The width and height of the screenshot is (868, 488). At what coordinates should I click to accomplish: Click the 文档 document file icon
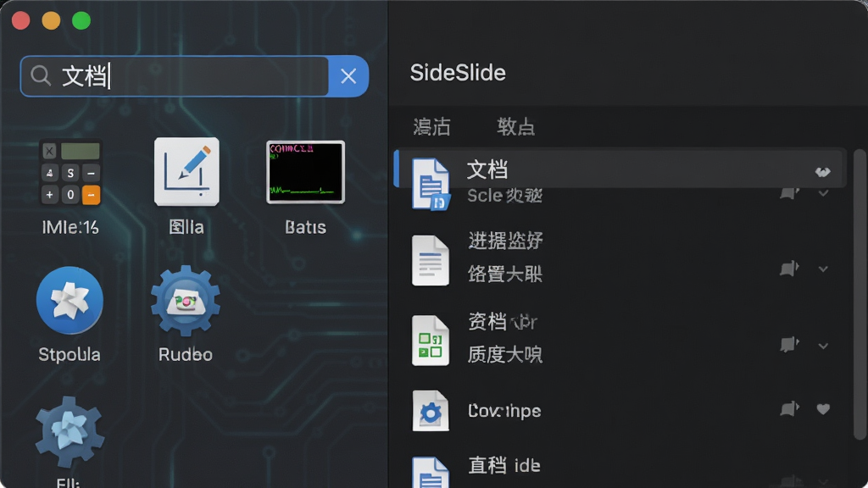pyautogui.click(x=431, y=184)
